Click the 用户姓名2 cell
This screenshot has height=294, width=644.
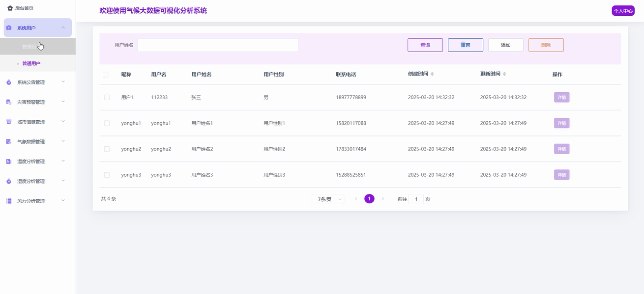click(202, 149)
